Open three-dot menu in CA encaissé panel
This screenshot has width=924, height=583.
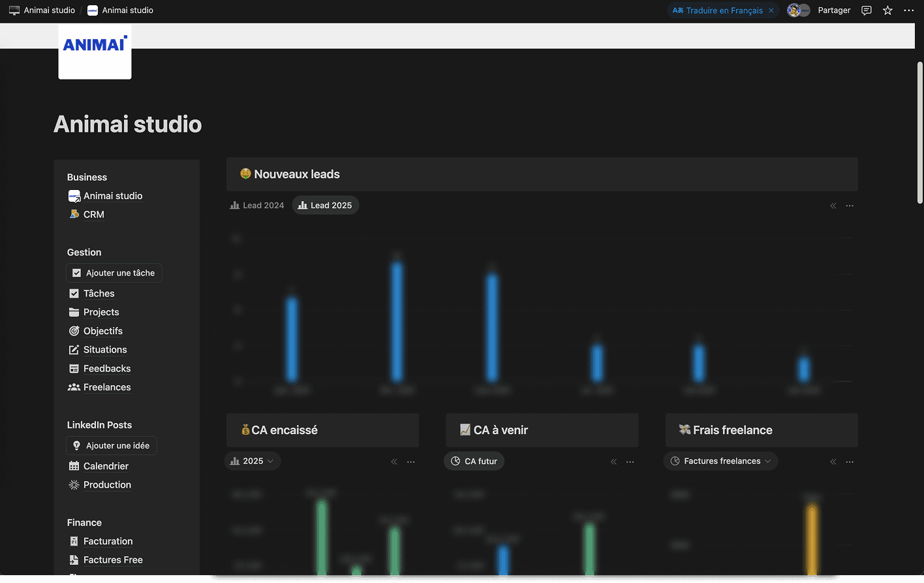(410, 462)
